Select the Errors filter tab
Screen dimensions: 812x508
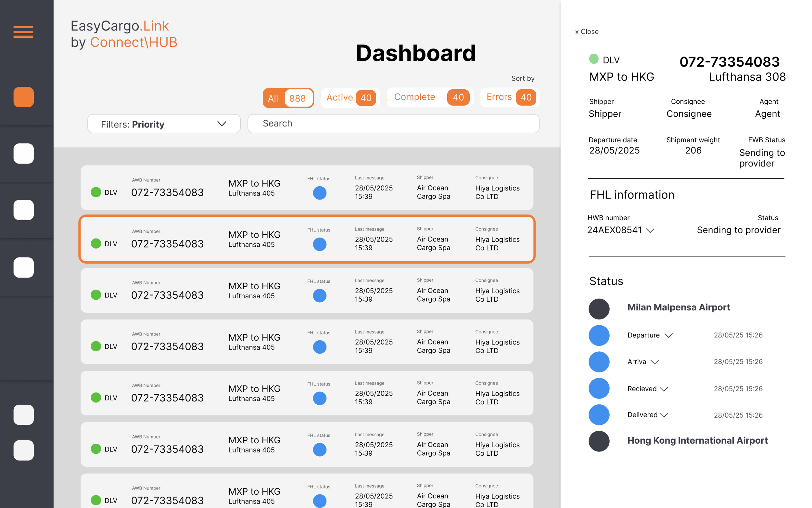click(x=509, y=98)
